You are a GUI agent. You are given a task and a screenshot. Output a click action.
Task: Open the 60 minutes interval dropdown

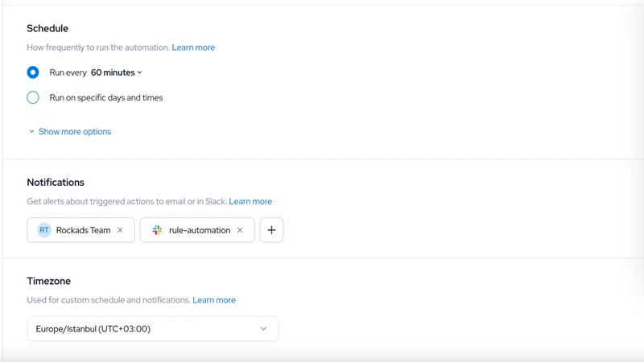pos(116,72)
